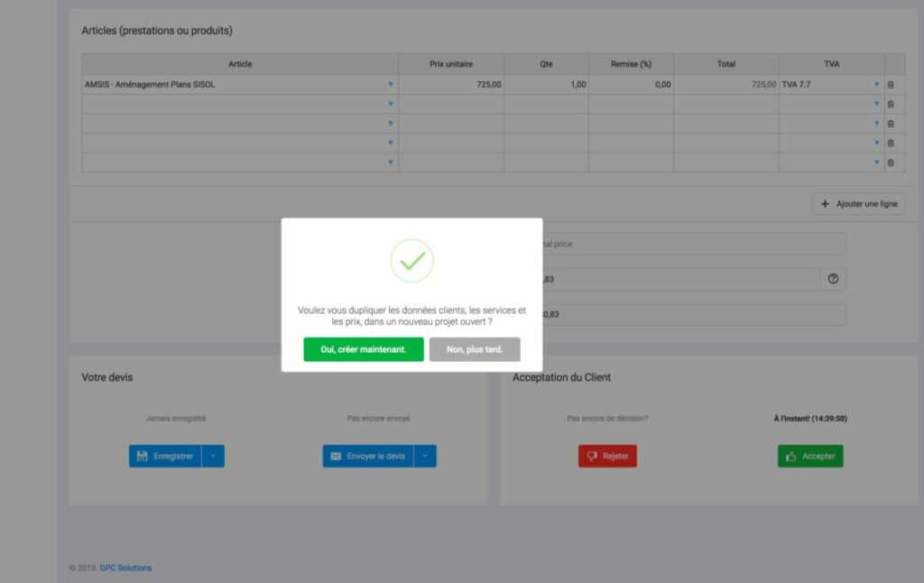Open the second row article dropdown
924x583 pixels.
pos(390,104)
